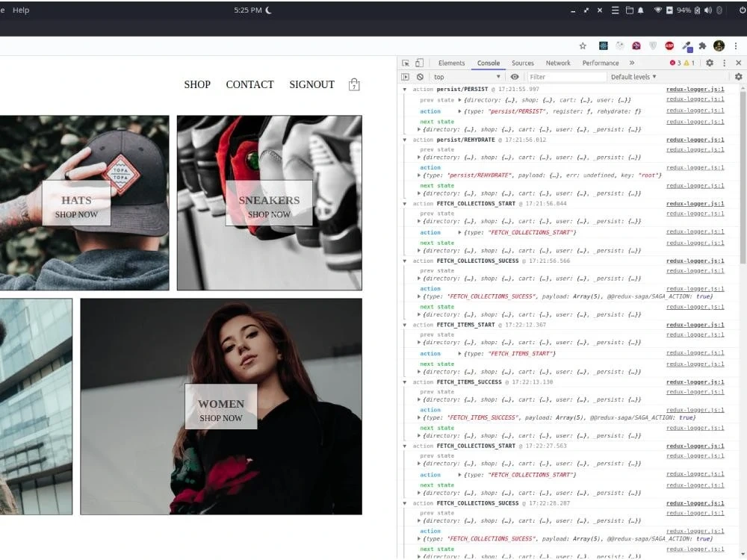747x560 pixels.
Task: Click the Bluetooth icon in top bar
Action: coord(719,10)
